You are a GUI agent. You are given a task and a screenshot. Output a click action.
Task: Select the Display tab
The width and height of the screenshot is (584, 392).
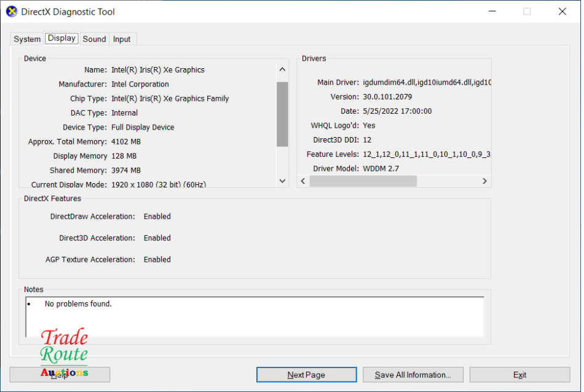coord(61,38)
